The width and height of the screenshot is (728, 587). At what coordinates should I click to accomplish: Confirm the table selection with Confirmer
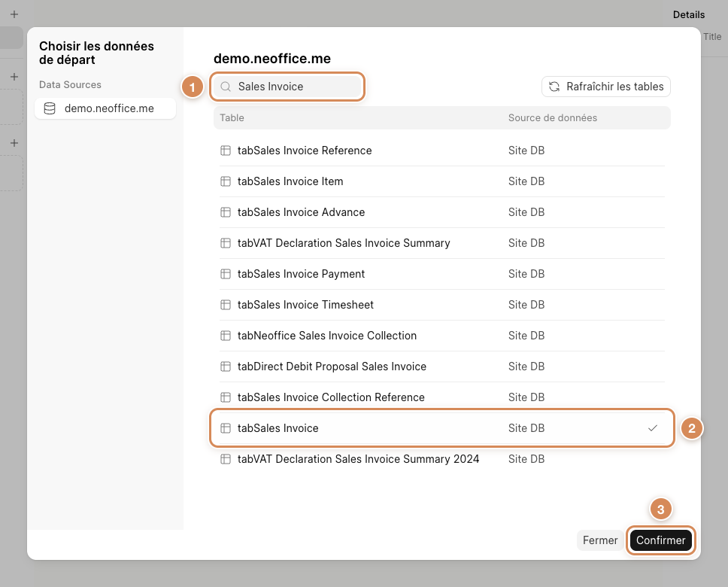point(660,540)
